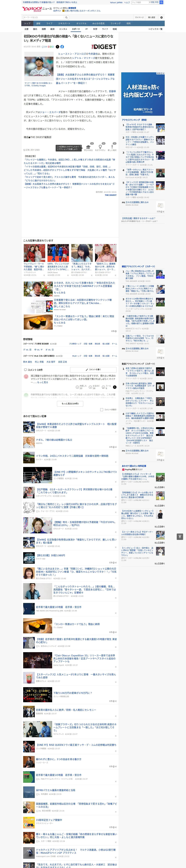
Task: Click the keyword search magnifier icon
Action: tap(66, 18)
